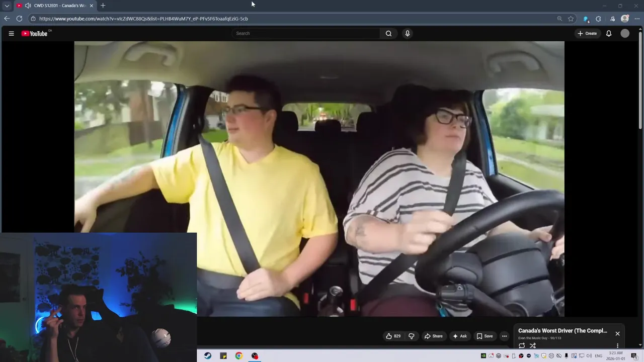Start voice search with the microphone

click(408, 34)
